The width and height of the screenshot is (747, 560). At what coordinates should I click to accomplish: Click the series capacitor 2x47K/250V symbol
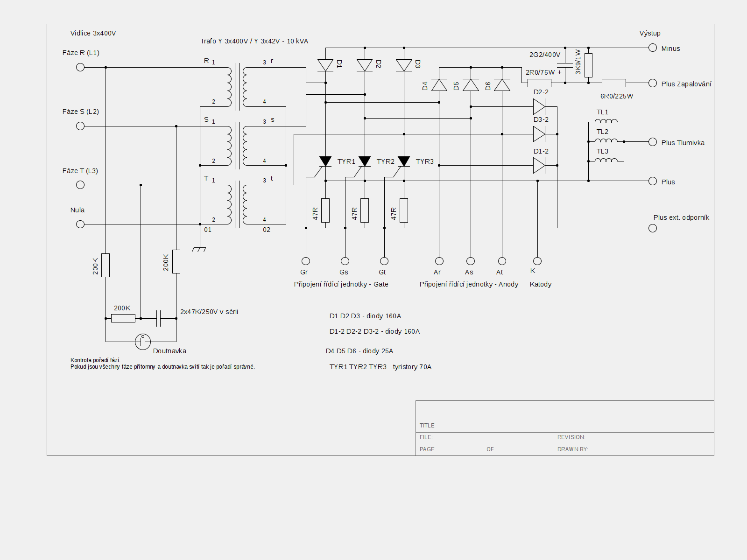point(159,318)
